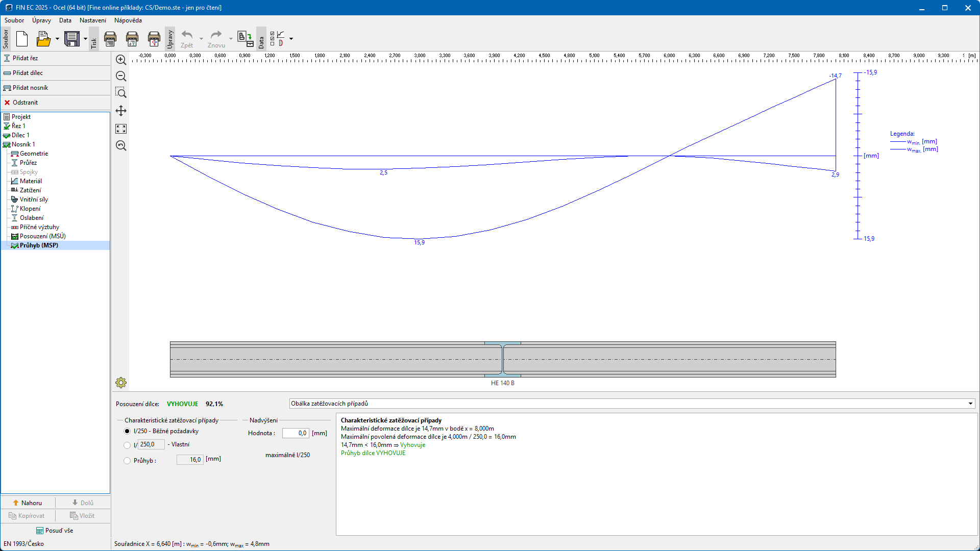The width and height of the screenshot is (980, 551).
Task: Open the Nápověda menu
Action: (128, 20)
